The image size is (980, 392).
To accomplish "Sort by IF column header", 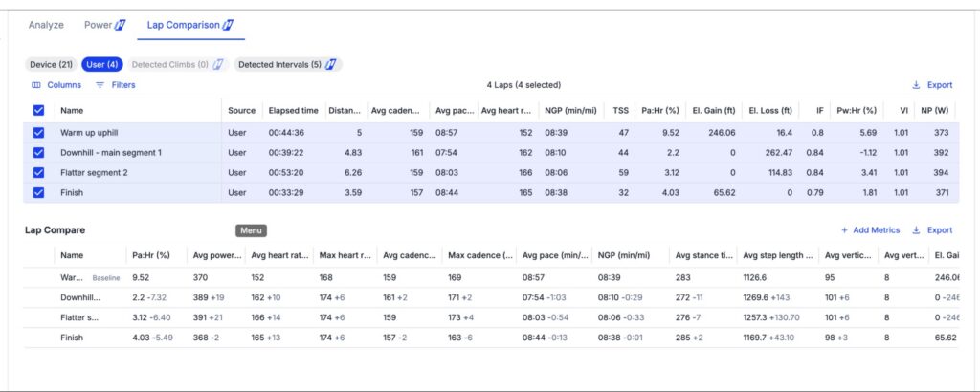I will pos(820,111).
